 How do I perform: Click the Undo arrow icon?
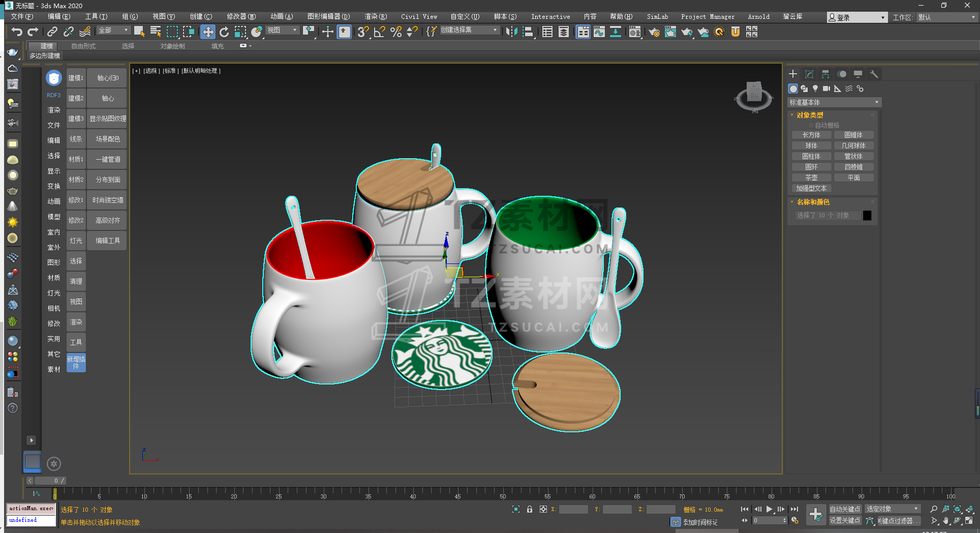(x=17, y=32)
